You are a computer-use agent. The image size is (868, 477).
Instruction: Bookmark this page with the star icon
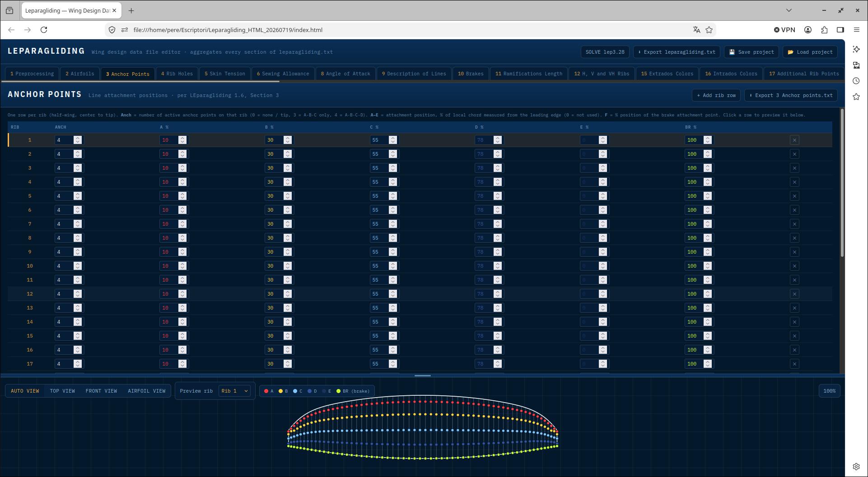[x=709, y=30]
